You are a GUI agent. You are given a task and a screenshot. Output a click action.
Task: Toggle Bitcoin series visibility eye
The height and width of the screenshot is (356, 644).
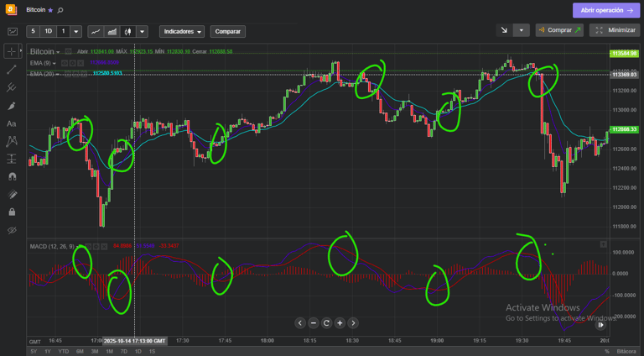[x=68, y=52]
